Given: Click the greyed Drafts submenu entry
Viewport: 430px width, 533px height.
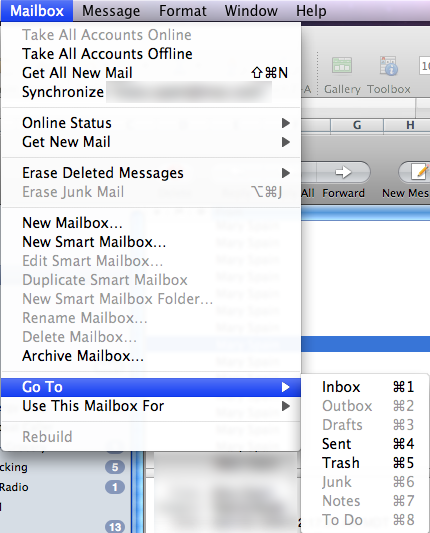Looking at the screenshot, I should coord(365,425).
